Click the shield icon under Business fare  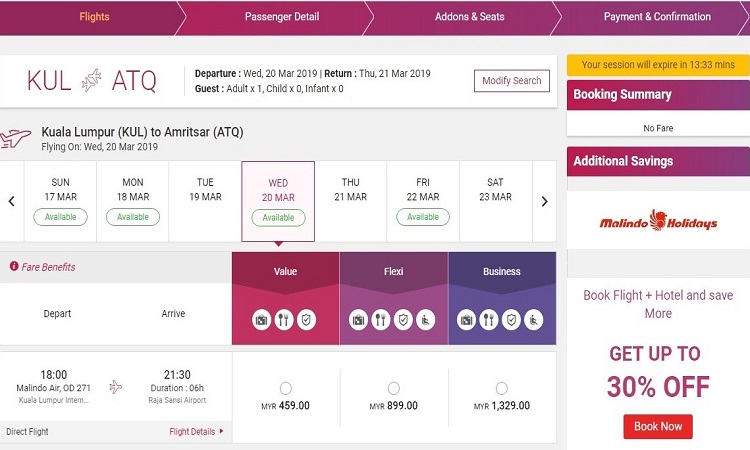coord(513,320)
